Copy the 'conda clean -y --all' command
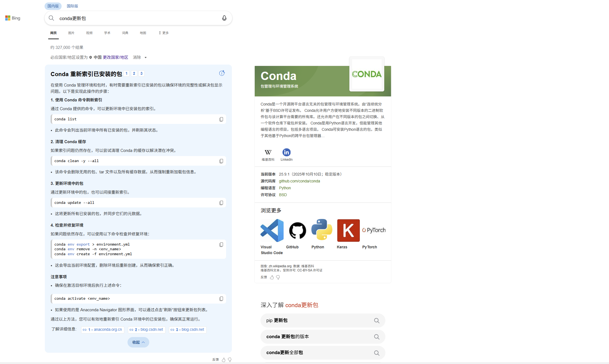Image resolution: width=609 pixels, height=364 pixels. pos(221,161)
